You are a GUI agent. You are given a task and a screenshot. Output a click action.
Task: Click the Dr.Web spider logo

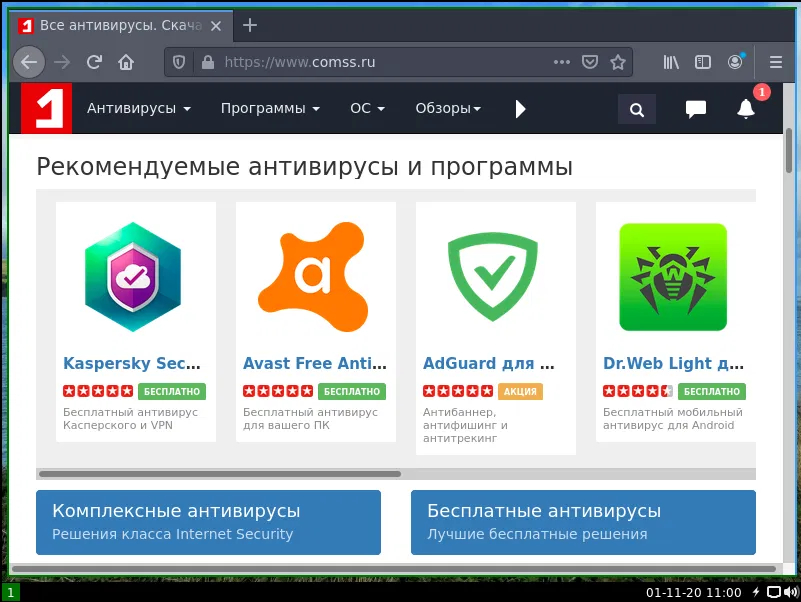point(673,277)
